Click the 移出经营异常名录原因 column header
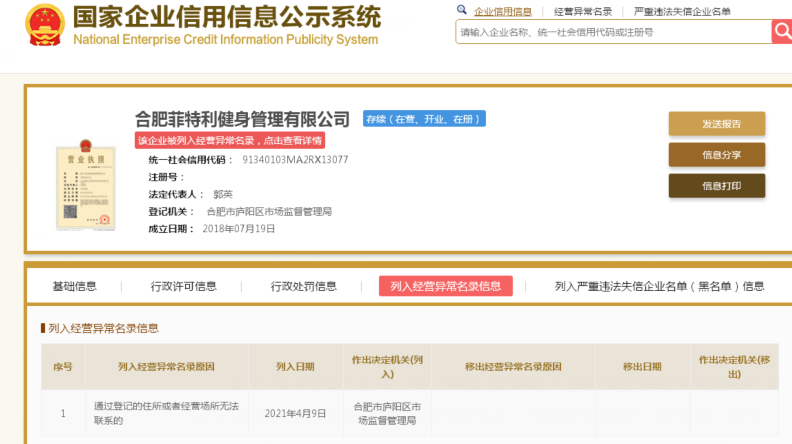The width and height of the screenshot is (792, 444). coord(513,367)
